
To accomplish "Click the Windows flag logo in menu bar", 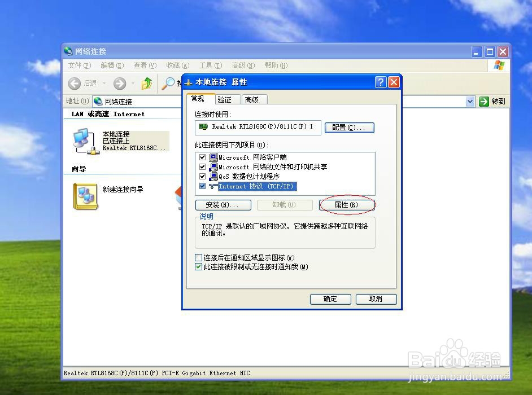I will coord(499,65).
